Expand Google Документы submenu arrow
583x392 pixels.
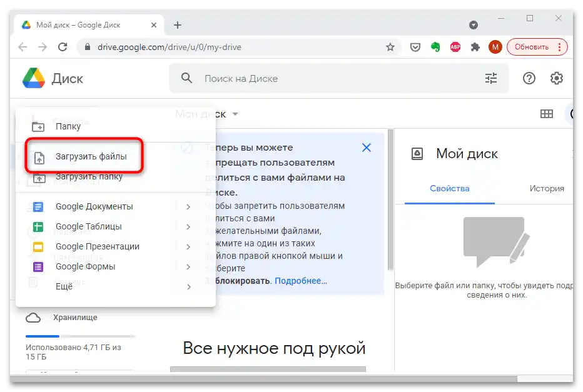point(188,206)
